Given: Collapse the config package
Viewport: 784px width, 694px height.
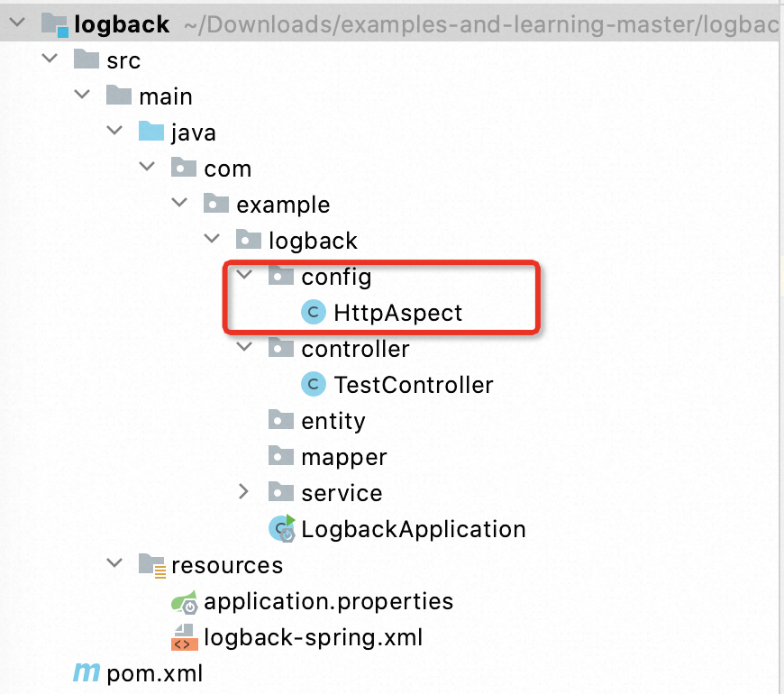Looking at the screenshot, I should pyautogui.click(x=244, y=277).
